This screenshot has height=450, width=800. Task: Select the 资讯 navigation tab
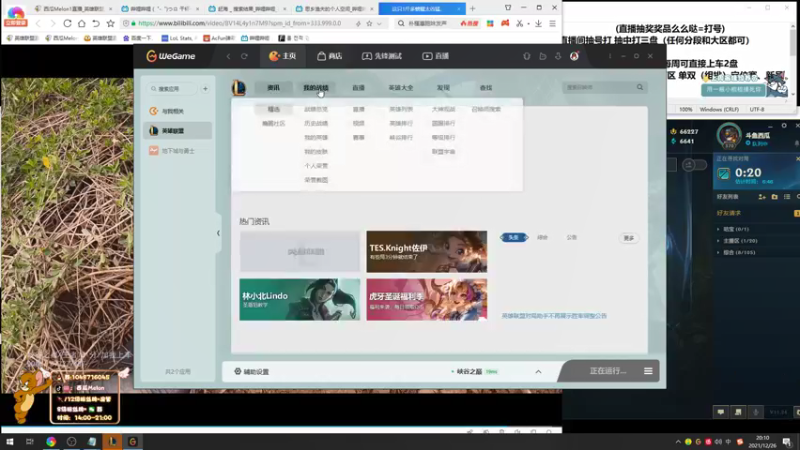[x=273, y=88]
